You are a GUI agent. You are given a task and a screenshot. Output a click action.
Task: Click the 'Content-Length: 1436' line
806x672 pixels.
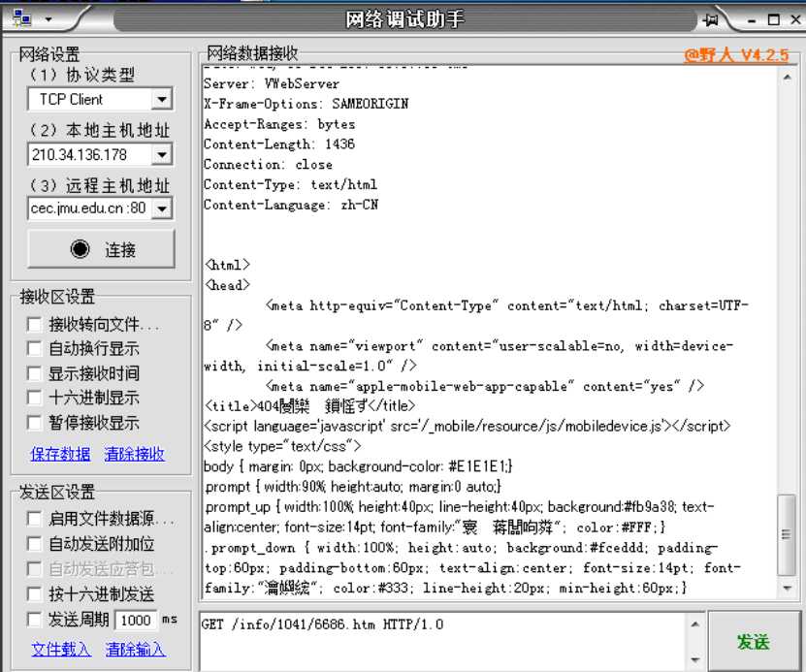279,144
